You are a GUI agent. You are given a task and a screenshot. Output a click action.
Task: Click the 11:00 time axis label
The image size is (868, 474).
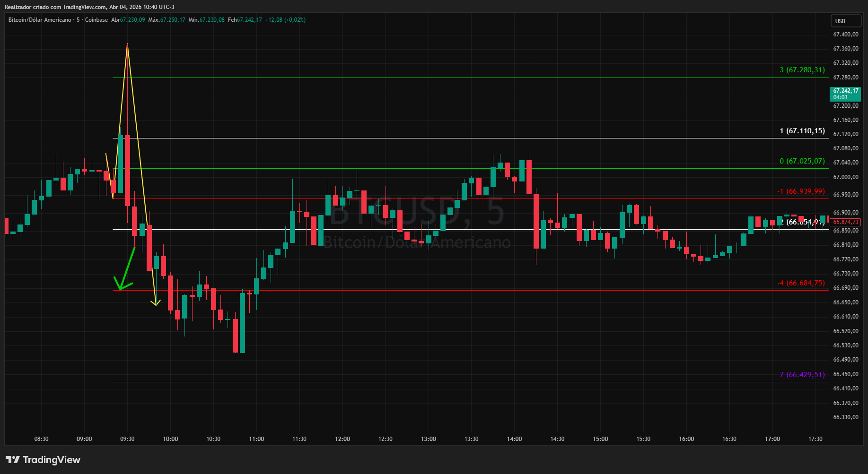256,439
